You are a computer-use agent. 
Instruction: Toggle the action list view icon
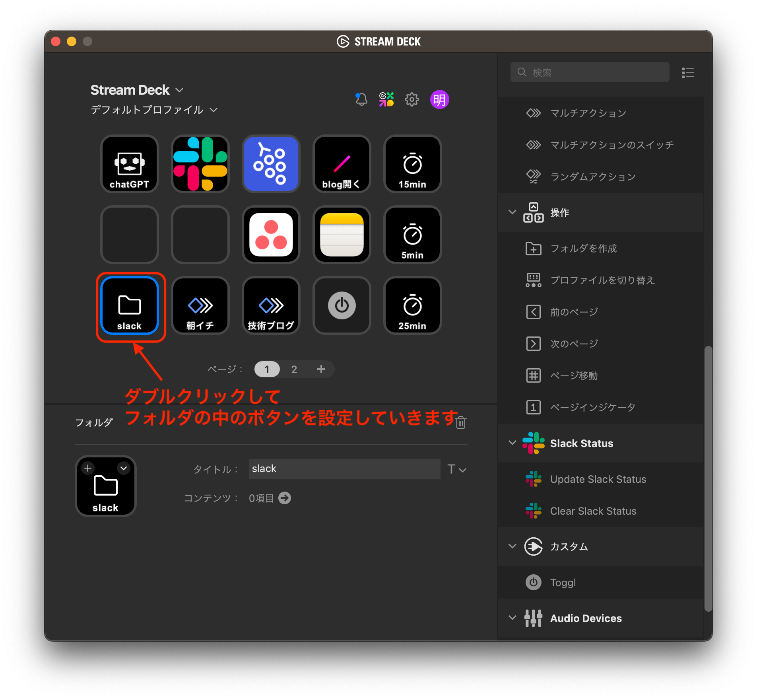[x=688, y=73]
